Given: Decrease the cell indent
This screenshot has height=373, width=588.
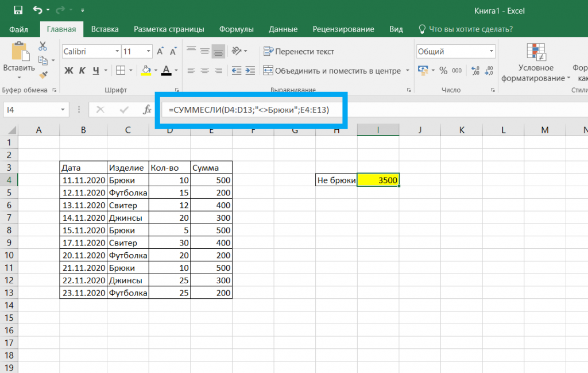Looking at the screenshot, I should pos(236,71).
